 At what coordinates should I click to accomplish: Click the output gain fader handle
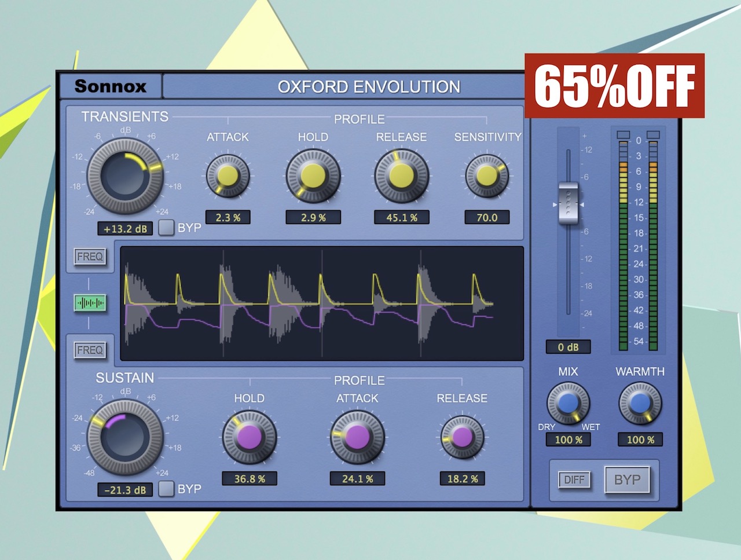point(568,204)
